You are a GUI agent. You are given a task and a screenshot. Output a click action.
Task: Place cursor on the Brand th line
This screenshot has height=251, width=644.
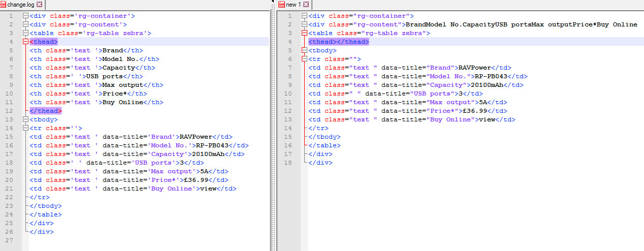(86, 50)
